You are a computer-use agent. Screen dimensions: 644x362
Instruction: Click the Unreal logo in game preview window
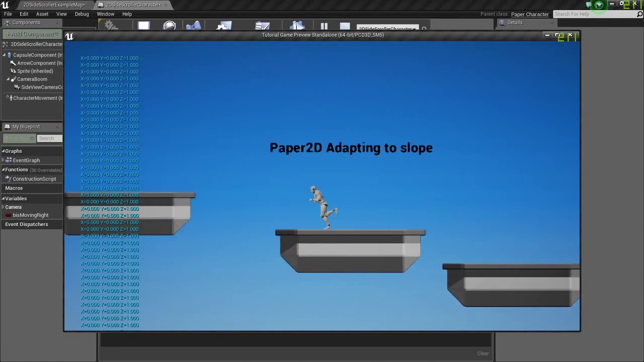(69, 36)
